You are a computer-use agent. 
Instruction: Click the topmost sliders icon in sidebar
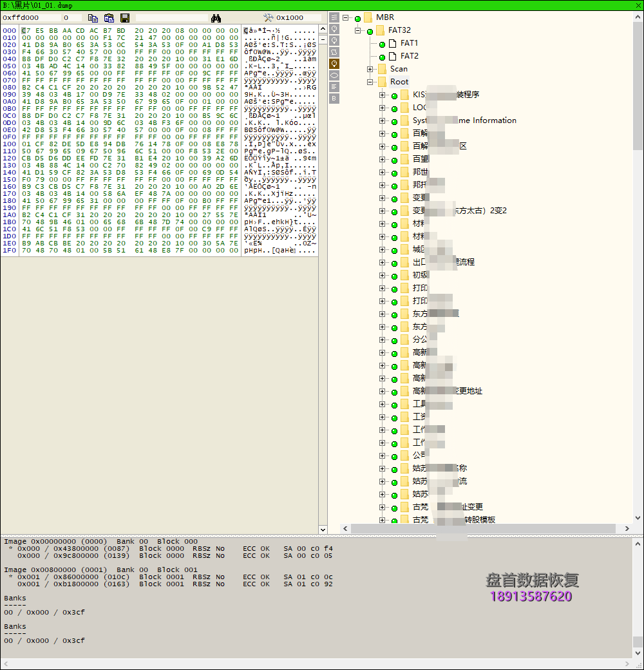(334, 17)
